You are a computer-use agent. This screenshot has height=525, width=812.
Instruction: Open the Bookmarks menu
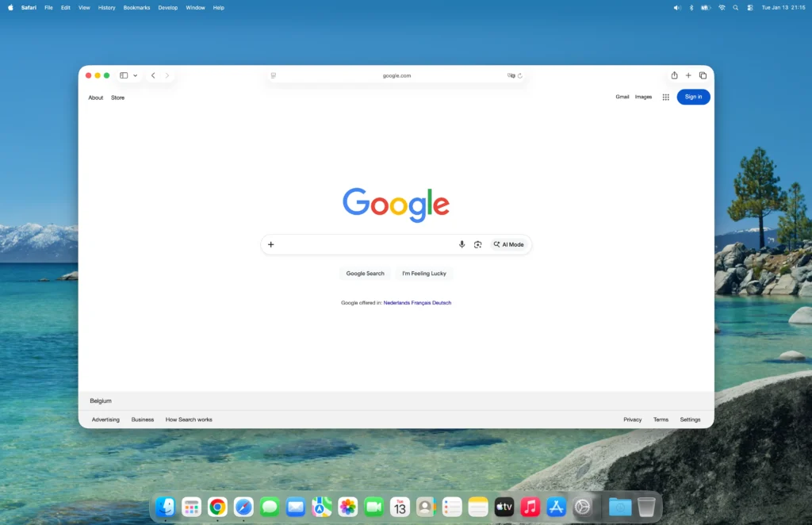tap(136, 7)
